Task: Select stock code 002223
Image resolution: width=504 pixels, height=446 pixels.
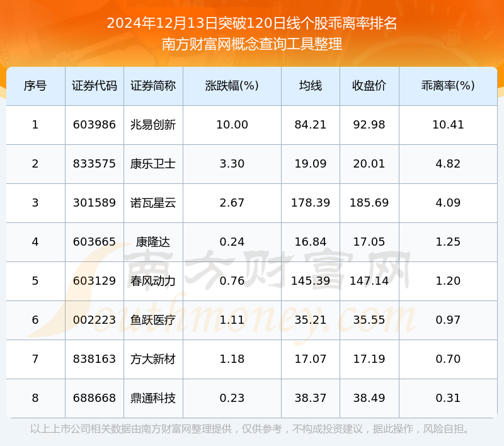Action: pyautogui.click(x=94, y=320)
